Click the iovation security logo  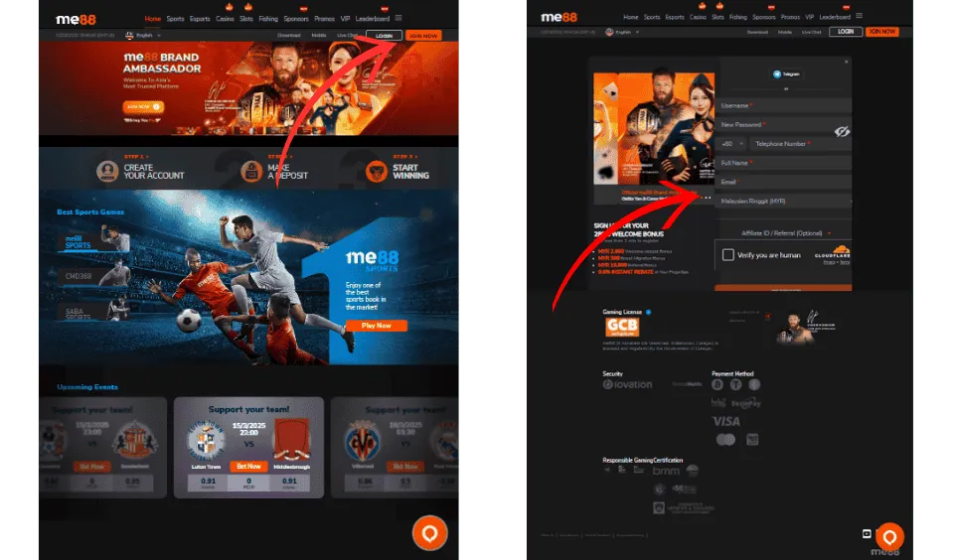[x=627, y=384]
